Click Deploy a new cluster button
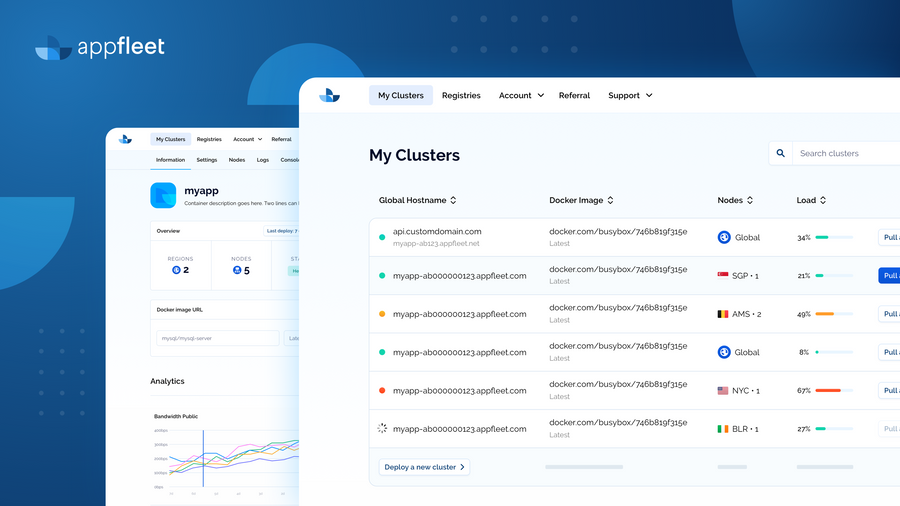Image resolution: width=900 pixels, height=506 pixels. point(424,467)
